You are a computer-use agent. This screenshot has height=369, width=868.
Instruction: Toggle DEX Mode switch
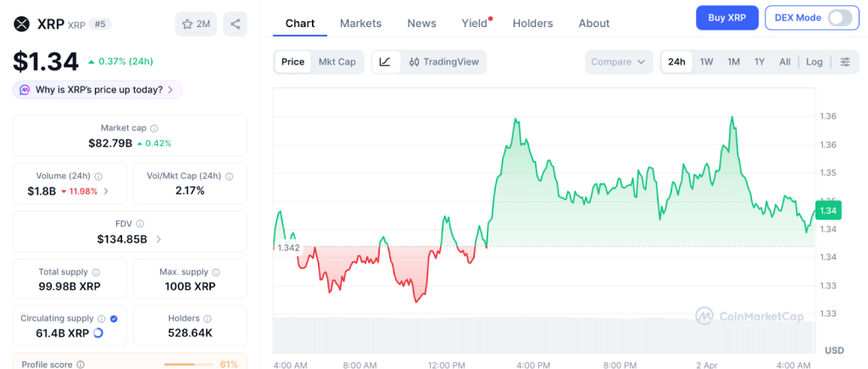coord(838,18)
